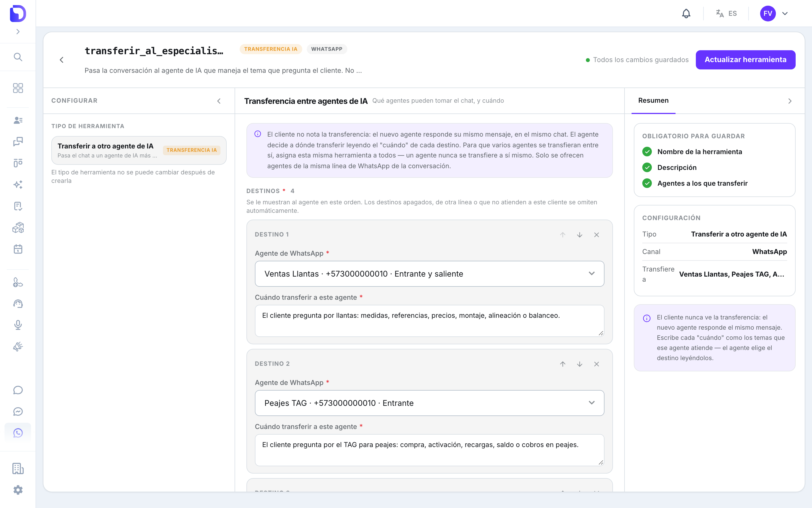Open the microphone icon in sidebar
The width and height of the screenshot is (812, 508).
(18, 325)
